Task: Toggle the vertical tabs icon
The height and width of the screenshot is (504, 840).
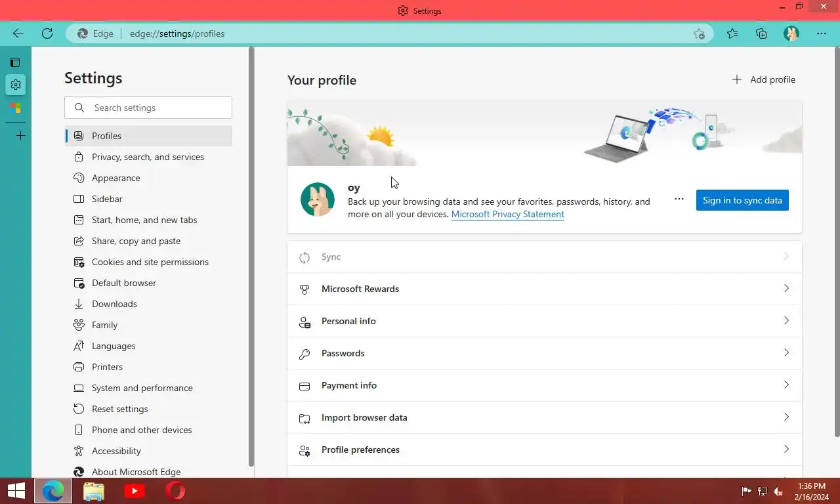Action: 15,62
